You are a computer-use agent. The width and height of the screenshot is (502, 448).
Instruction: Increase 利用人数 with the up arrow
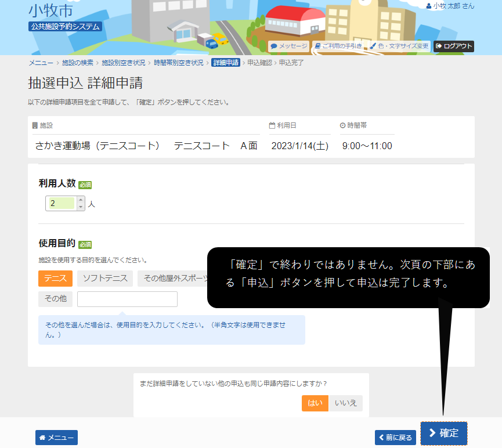pyautogui.click(x=81, y=200)
